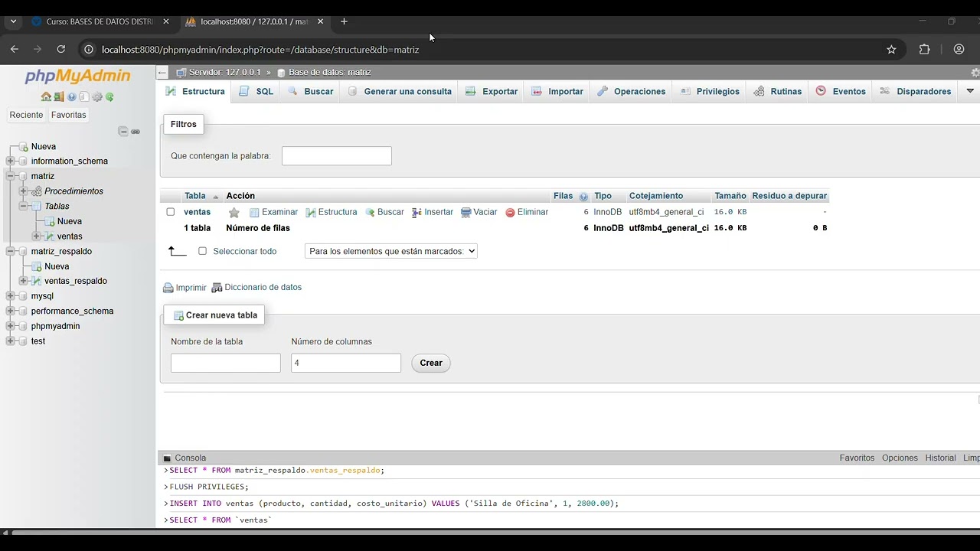Go to phpMyAdmin home icon
The width and height of the screenshot is (980, 551).
pyautogui.click(x=46, y=97)
